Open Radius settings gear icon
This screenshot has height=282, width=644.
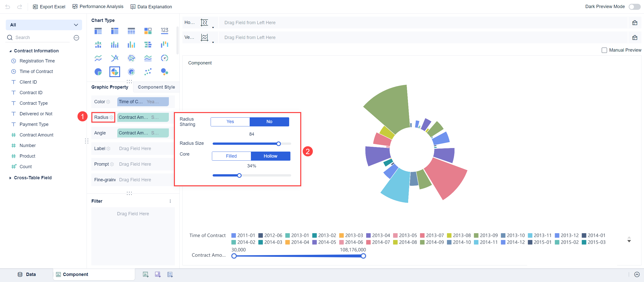111,117
